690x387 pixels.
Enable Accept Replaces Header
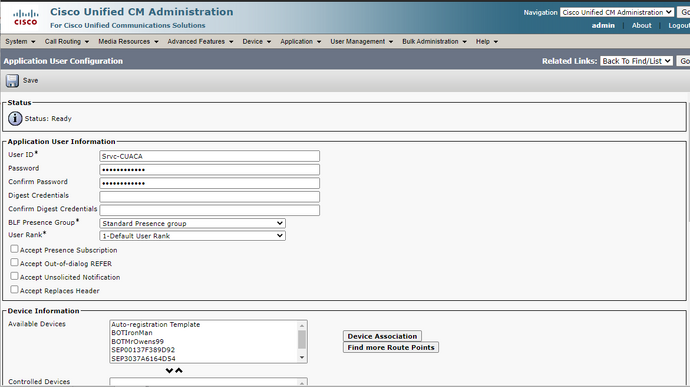15,290
